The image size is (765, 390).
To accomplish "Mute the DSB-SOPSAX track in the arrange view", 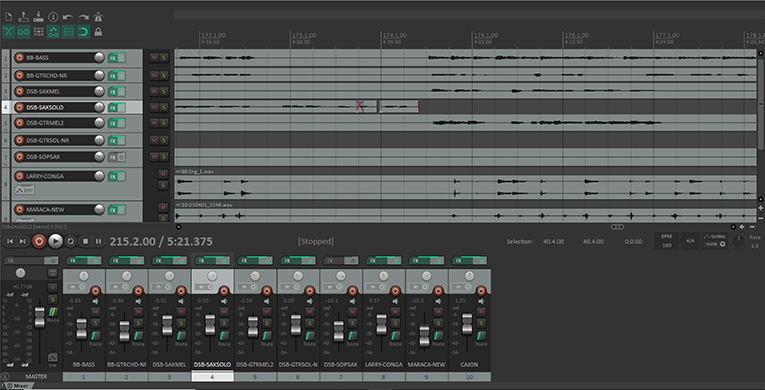I will (x=154, y=157).
